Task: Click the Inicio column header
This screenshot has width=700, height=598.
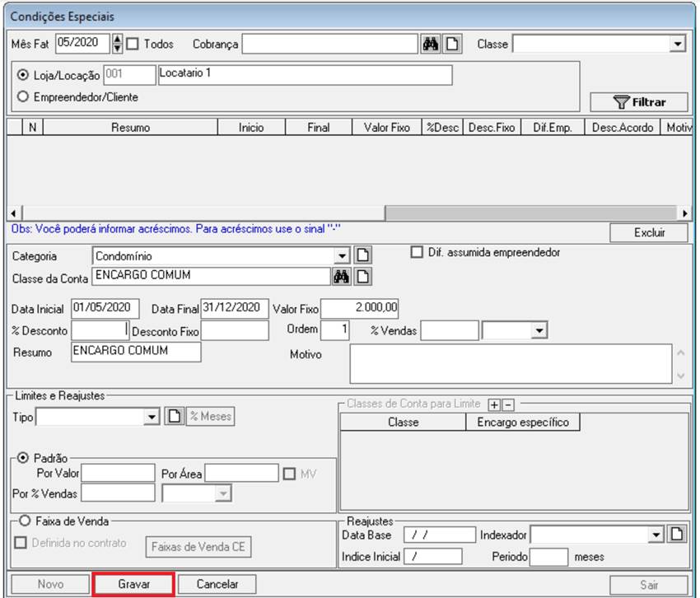Action: [x=251, y=128]
